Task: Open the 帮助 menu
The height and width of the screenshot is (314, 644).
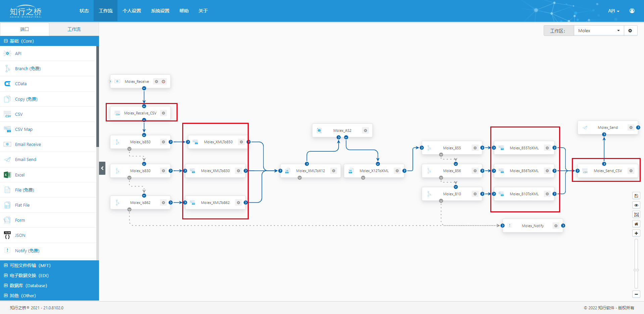Action: [x=184, y=11]
